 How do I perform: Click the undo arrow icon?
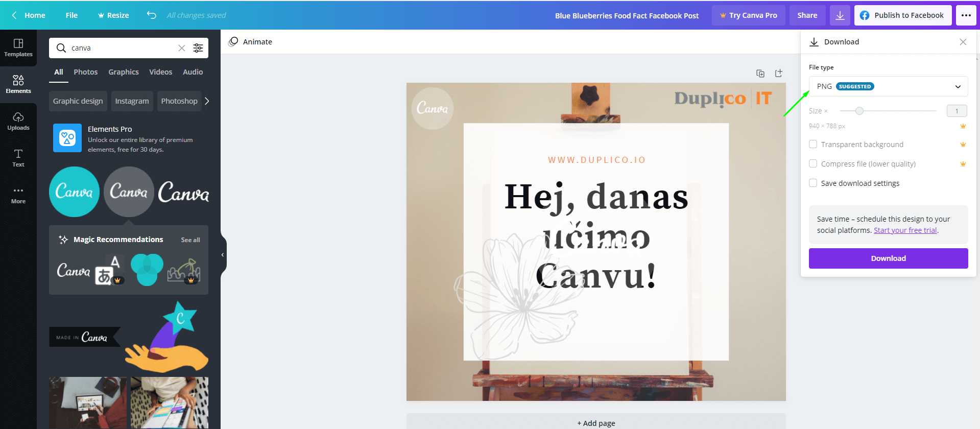152,15
